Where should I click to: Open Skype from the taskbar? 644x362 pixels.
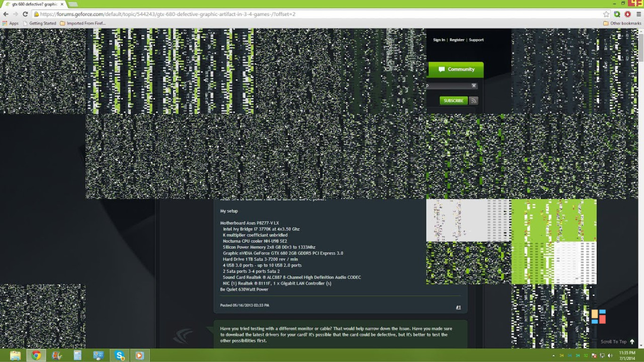(120, 355)
